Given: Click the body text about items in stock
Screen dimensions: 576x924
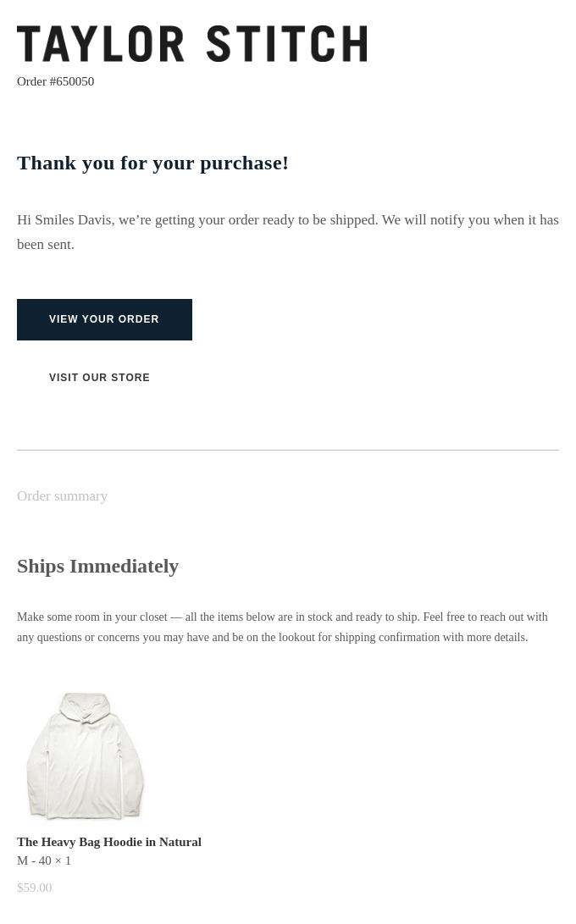Looking at the screenshot, I should coord(282,617).
